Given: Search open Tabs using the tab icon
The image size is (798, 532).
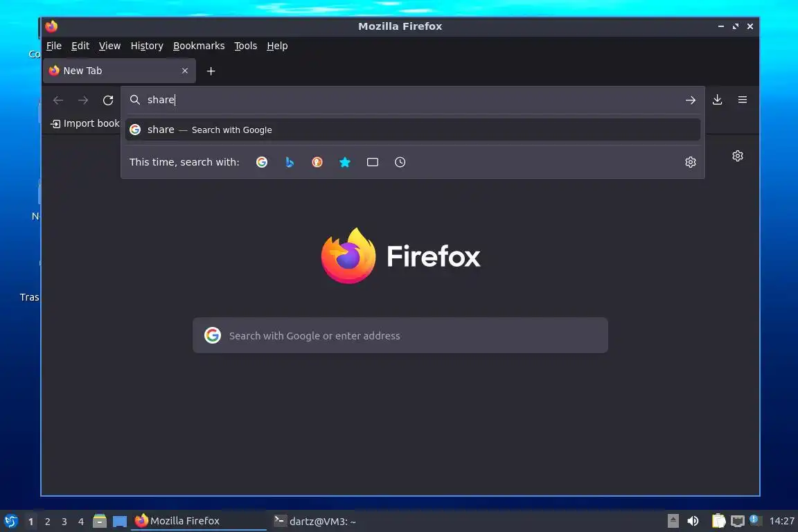Looking at the screenshot, I should tap(373, 162).
